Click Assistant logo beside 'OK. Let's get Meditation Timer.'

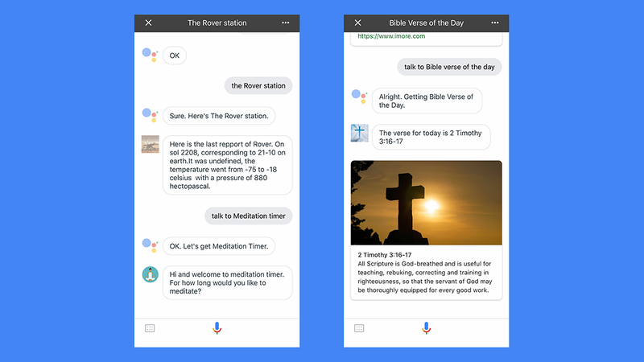[x=150, y=245]
